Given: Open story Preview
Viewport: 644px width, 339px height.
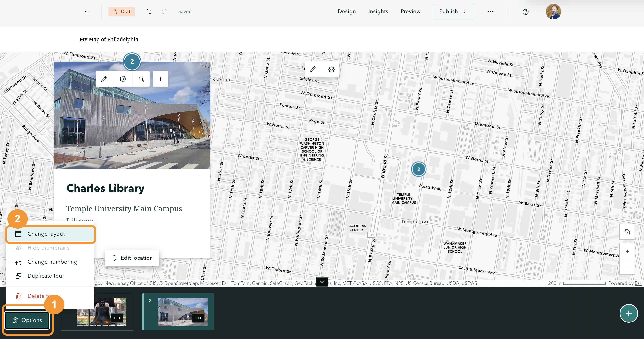Looking at the screenshot, I should 411,11.
